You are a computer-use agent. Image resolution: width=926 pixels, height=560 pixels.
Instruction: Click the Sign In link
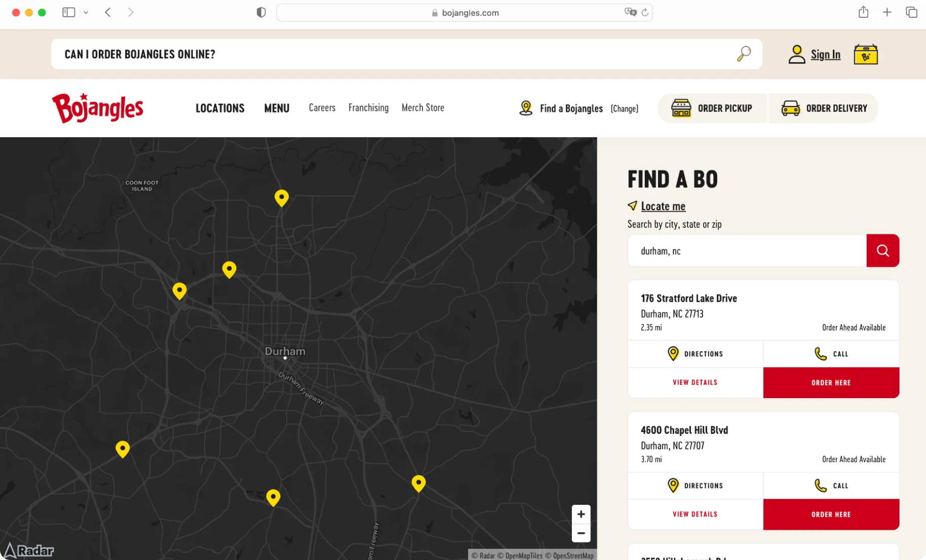click(x=825, y=54)
